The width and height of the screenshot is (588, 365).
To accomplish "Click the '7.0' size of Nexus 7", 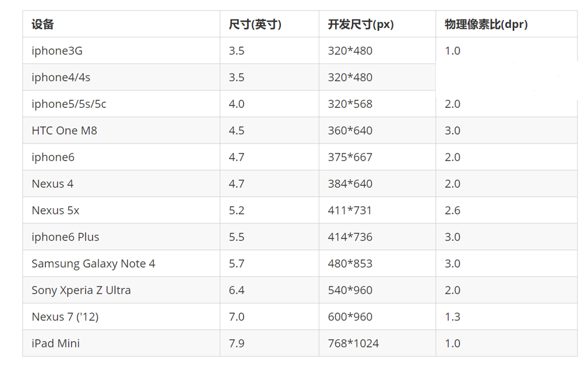I will [237, 317].
